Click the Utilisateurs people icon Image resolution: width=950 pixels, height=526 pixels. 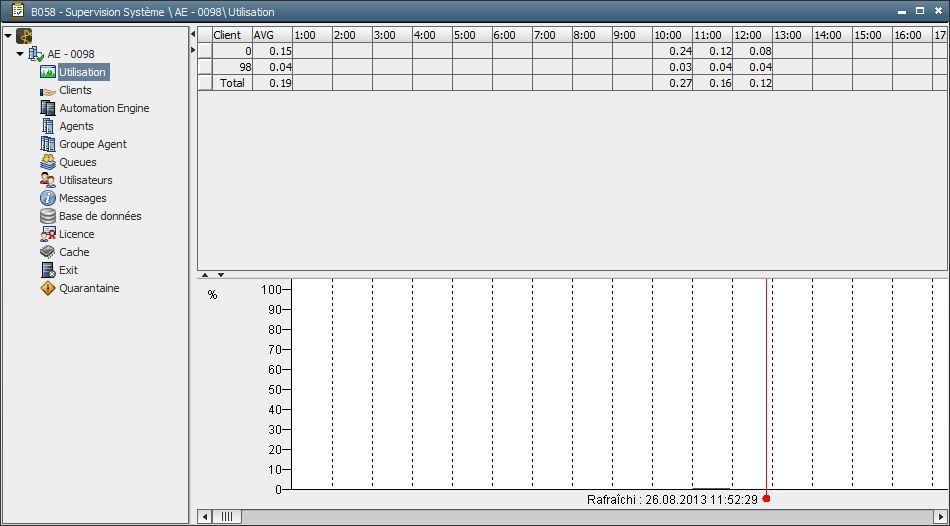coord(48,180)
